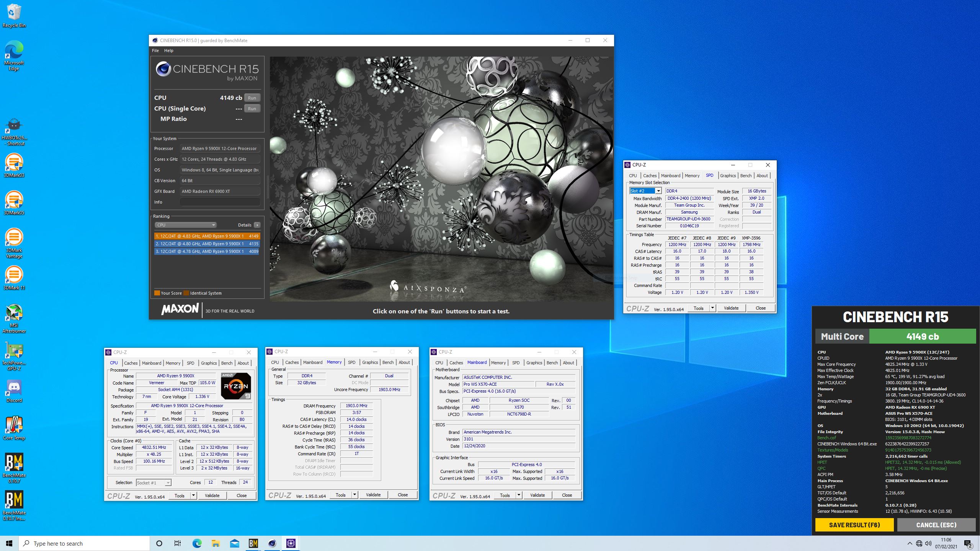The height and width of the screenshot is (551, 980).
Task: Open File Explorer from the taskbar
Action: click(x=216, y=543)
